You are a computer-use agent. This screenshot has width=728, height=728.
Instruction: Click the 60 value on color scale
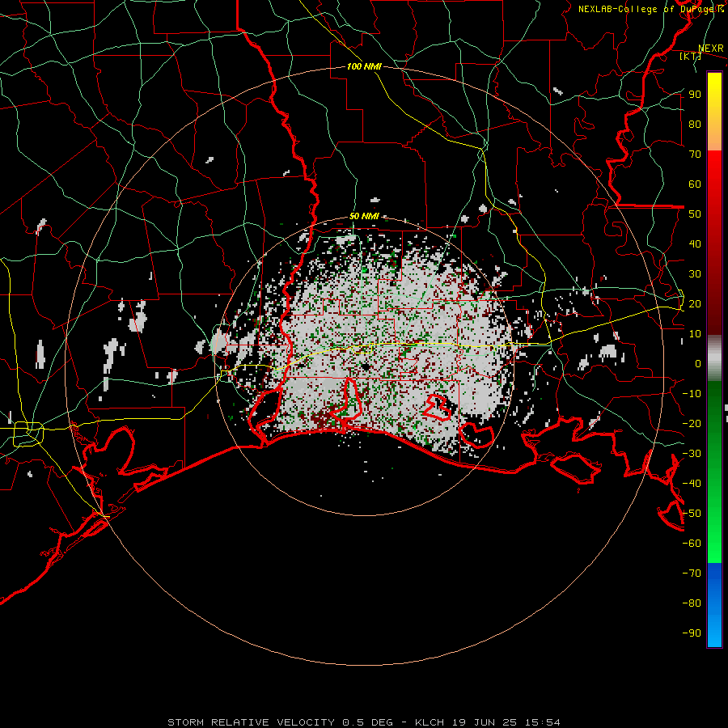click(x=695, y=184)
